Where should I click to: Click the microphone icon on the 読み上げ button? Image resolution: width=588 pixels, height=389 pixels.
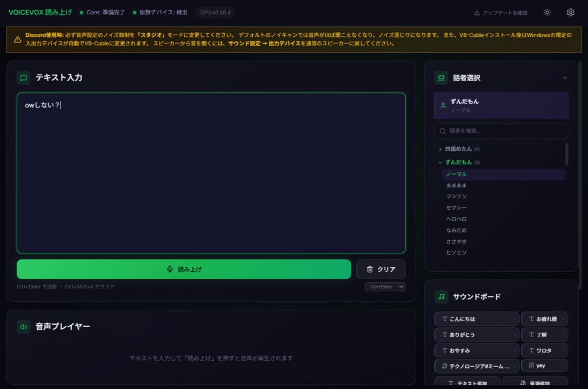click(x=170, y=269)
